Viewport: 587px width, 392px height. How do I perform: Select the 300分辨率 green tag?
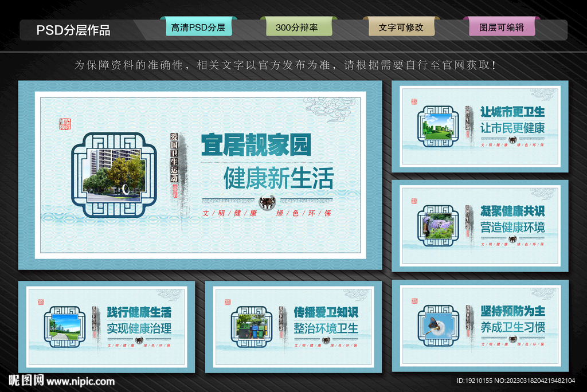point(296,28)
